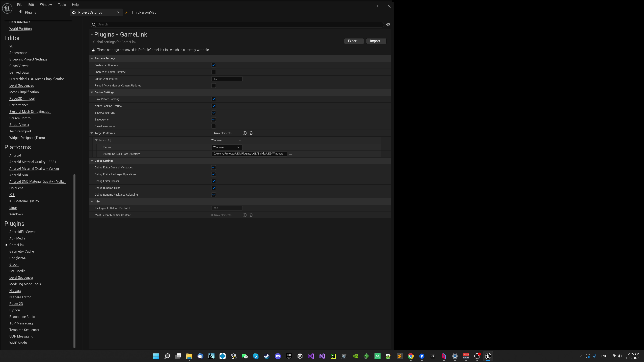Open the Window menu
This screenshot has height=362, width=644.
click(46, 5)
